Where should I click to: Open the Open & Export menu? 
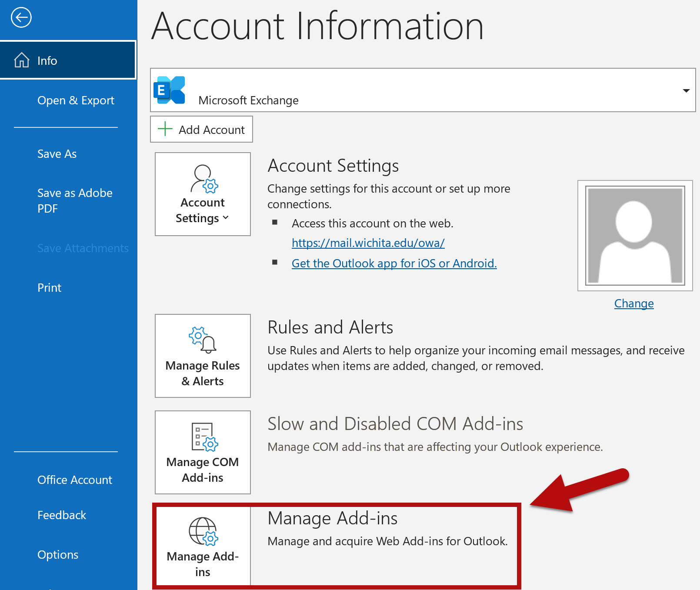point(76,100)
